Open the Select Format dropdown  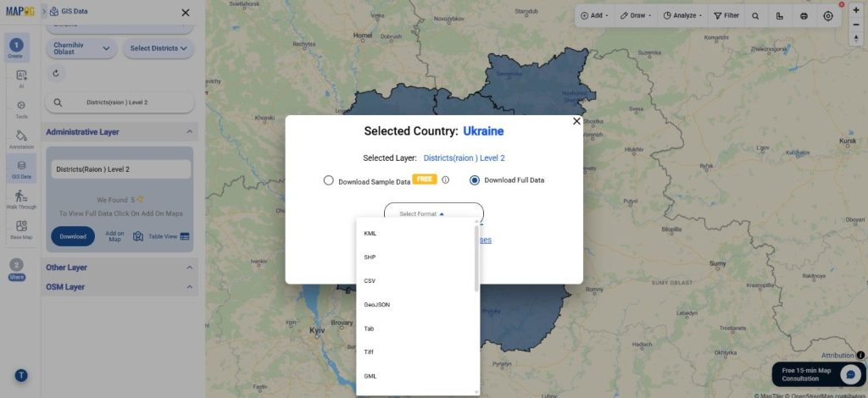tap(433, 213)
